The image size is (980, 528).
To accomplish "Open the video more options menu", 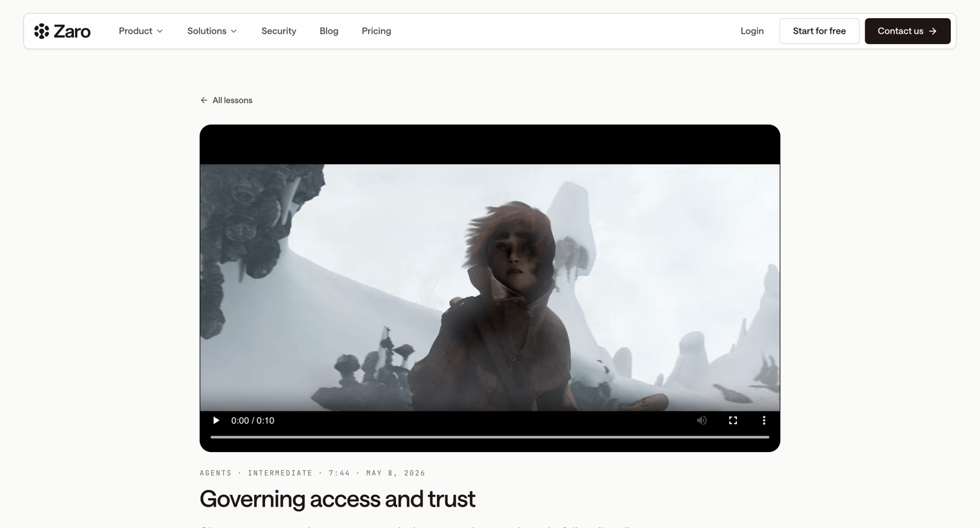I will click(x=764, y=420).
